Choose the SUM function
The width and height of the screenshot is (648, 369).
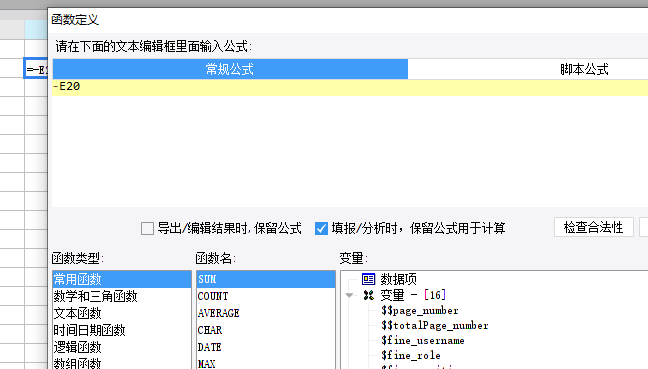coord(266,279)
